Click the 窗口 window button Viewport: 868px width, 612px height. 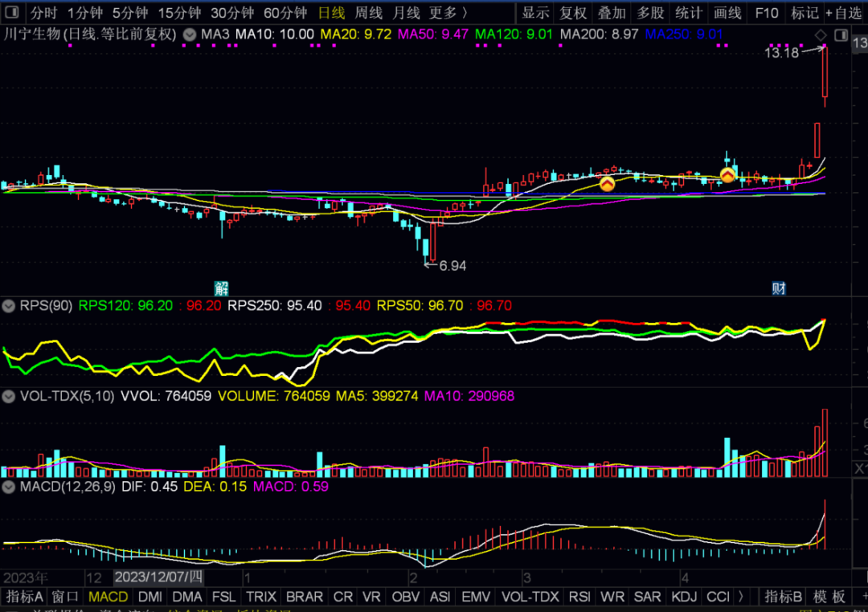[65, 597]
